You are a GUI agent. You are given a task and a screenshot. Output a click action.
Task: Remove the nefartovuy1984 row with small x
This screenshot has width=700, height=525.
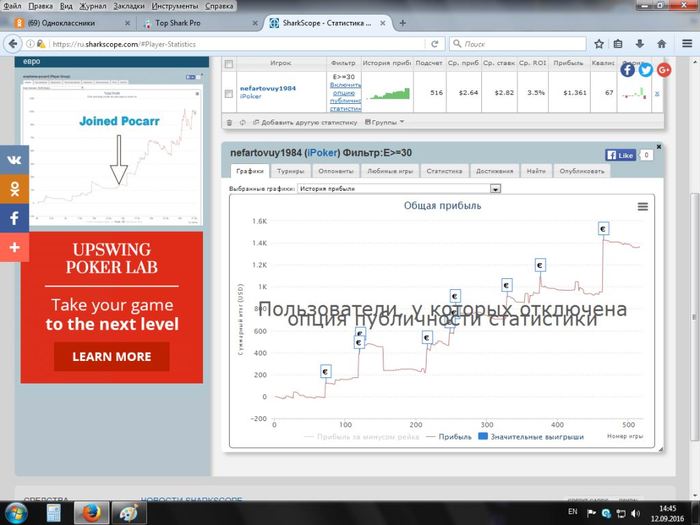[x=657, y=94]
